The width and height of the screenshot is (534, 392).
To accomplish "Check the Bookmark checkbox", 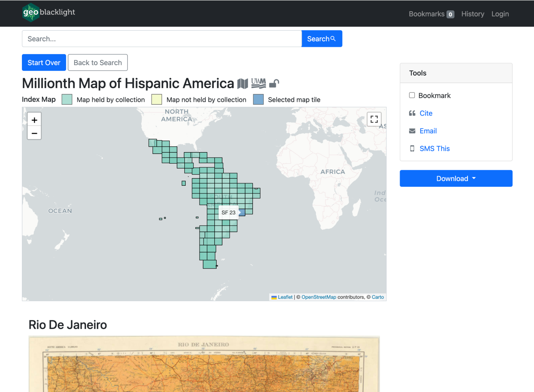I will (412, 95).
